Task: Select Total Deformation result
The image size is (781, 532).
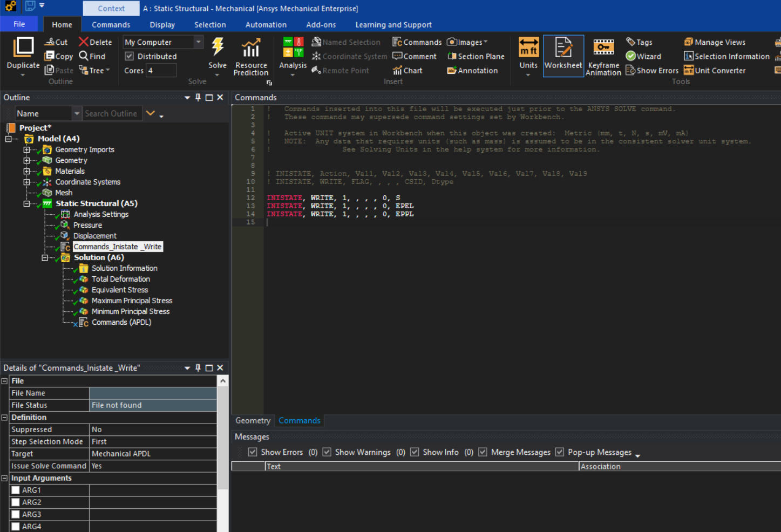Action: [120, 279]
